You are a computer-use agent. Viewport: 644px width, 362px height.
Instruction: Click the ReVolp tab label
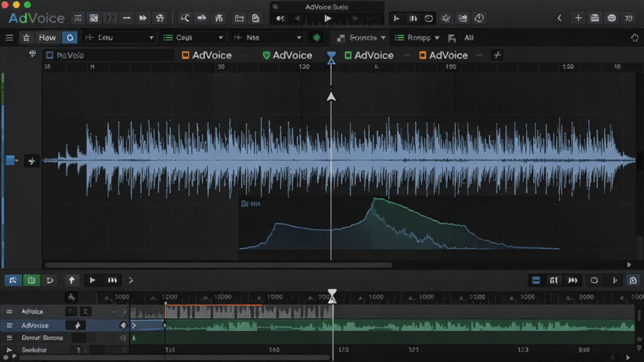(x=70, y=55)
